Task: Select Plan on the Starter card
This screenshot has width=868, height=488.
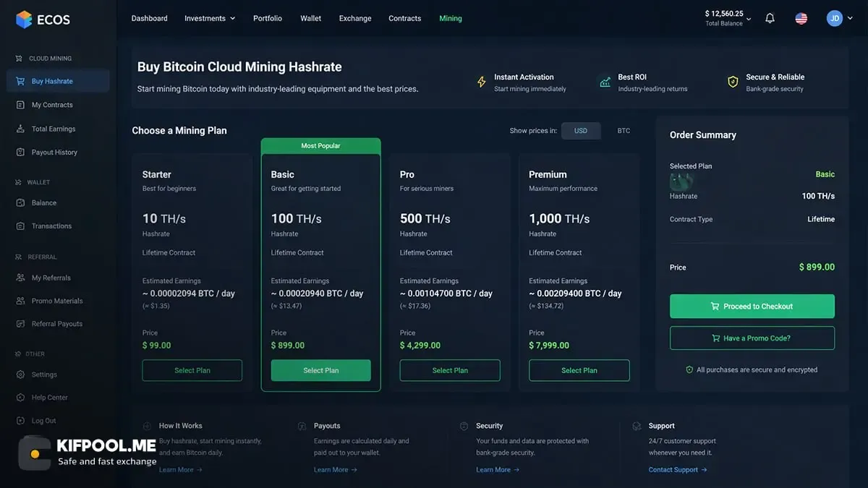Action: pyautogui.click(x=192, y=370)
